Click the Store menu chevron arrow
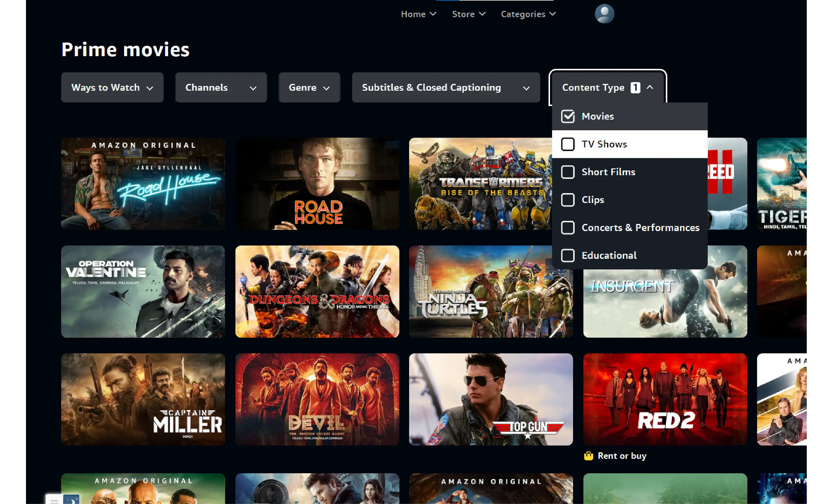The height and width of the screenshot is (504, 833). (482, 14)
